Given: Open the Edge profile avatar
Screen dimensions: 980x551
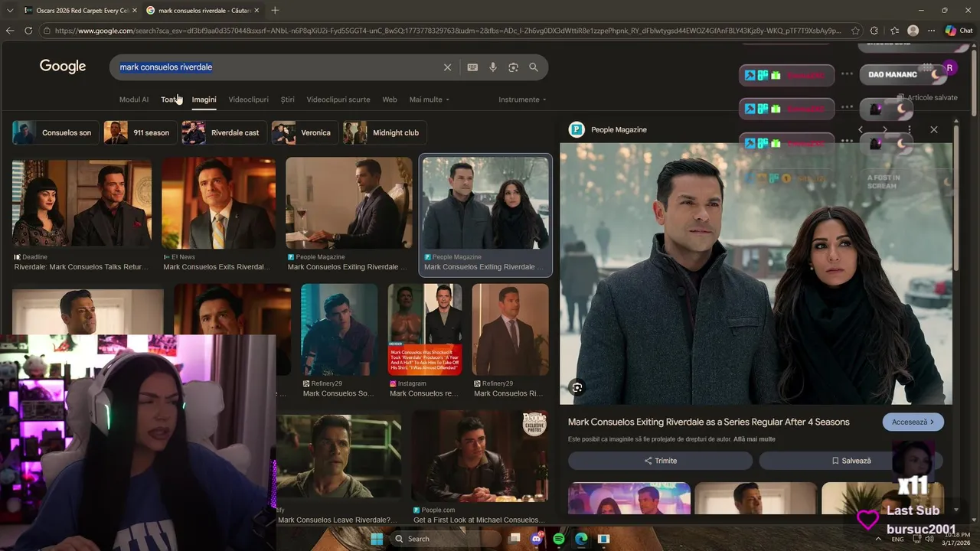Looking at the screenshot, I should pyautogui.click(x=913, y=31).
